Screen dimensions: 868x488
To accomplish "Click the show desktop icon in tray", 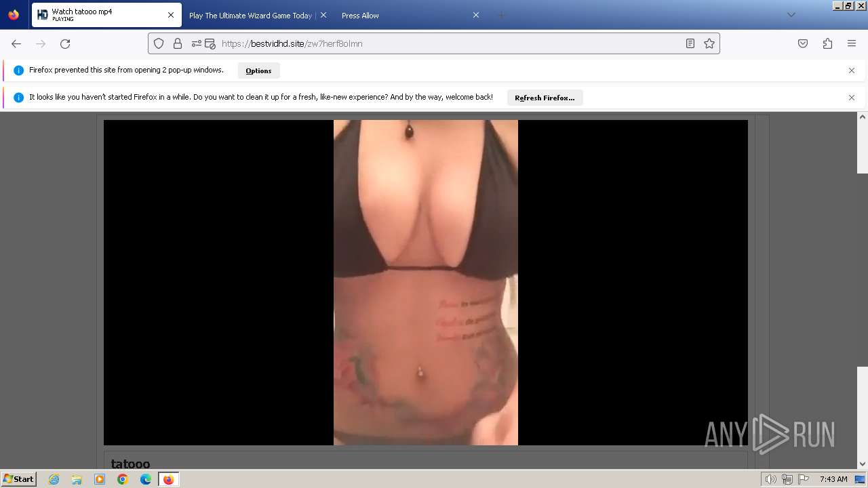I will click(861, 479).
